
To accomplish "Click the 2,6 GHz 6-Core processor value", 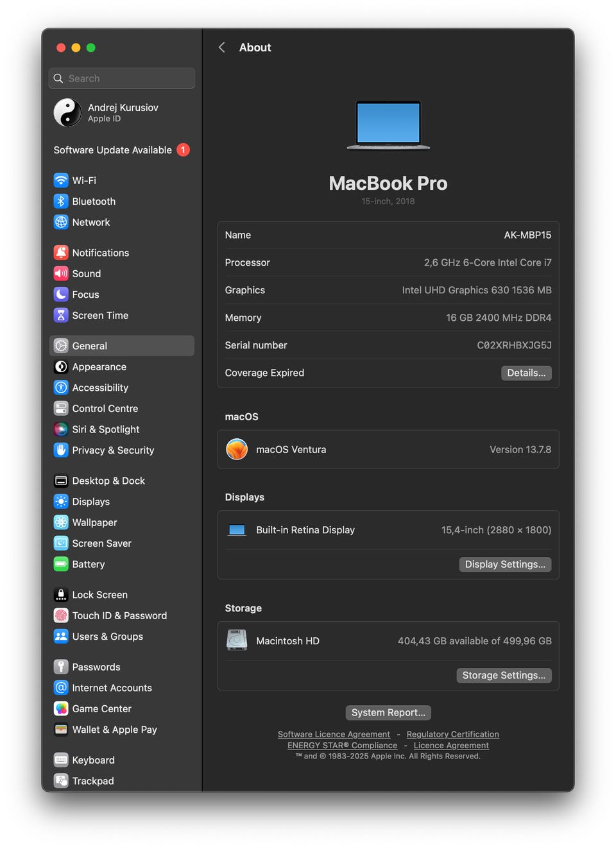I will [488, 262].
